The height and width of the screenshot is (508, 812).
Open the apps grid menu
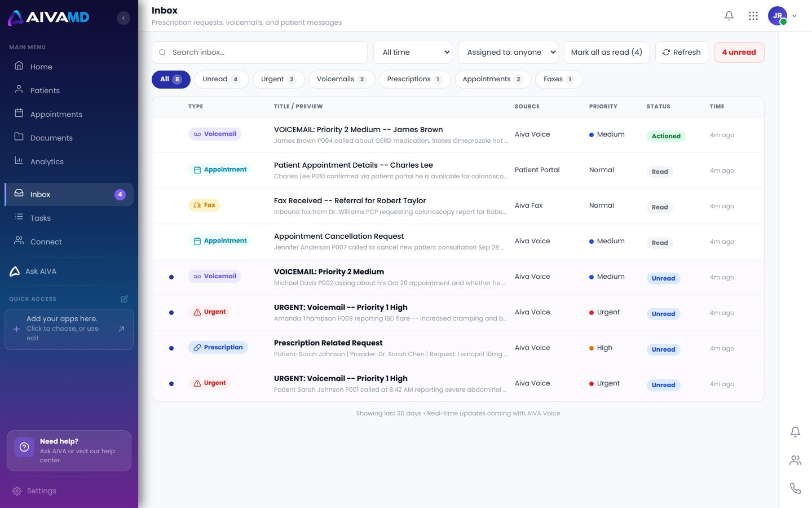pyautogui.click(x=753, y=16)
